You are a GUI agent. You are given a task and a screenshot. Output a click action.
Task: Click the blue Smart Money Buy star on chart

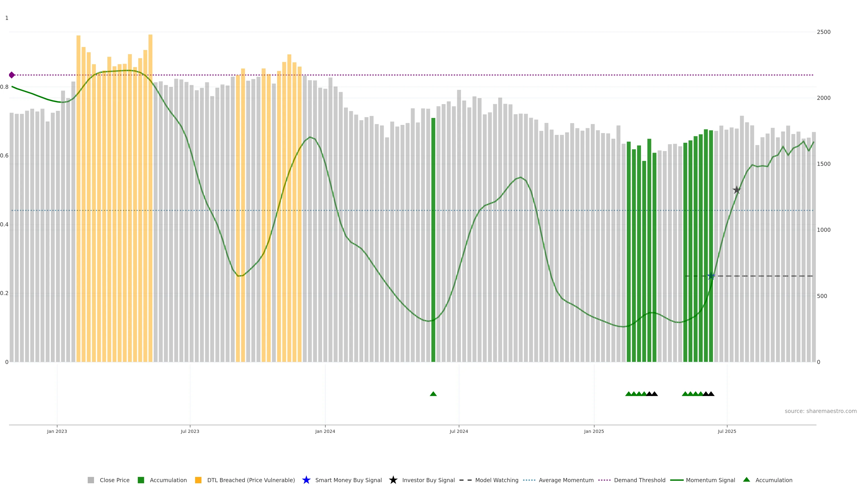711,276
